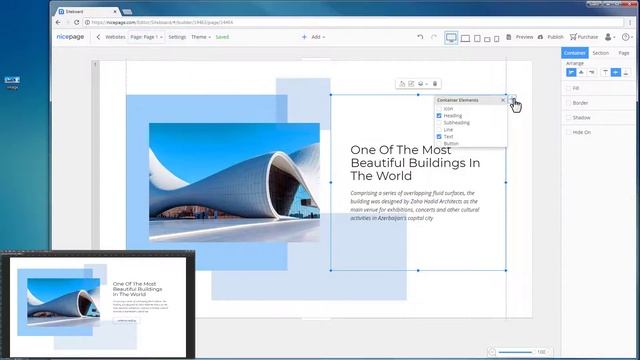Align container content to the top
Image resolution: width=640 pixels, height=360 pixels.
point(605,72)
